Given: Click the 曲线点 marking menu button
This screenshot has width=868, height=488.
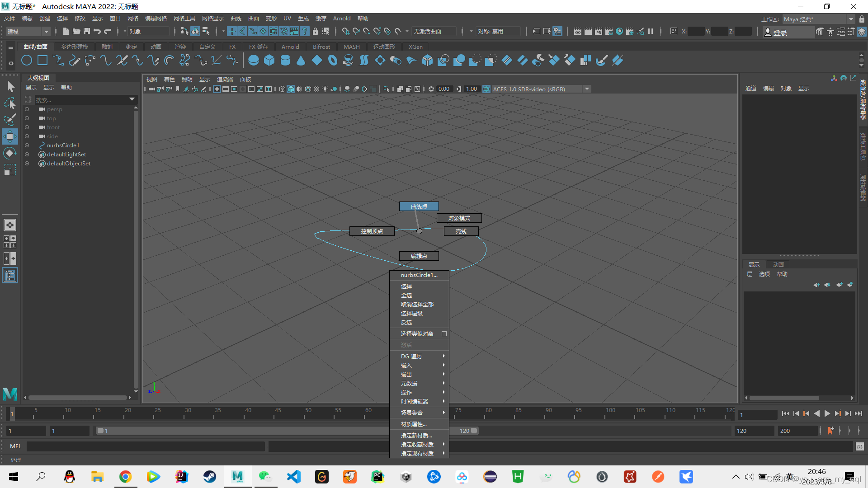Looking at the screenshot, I should tap(419, 206).
